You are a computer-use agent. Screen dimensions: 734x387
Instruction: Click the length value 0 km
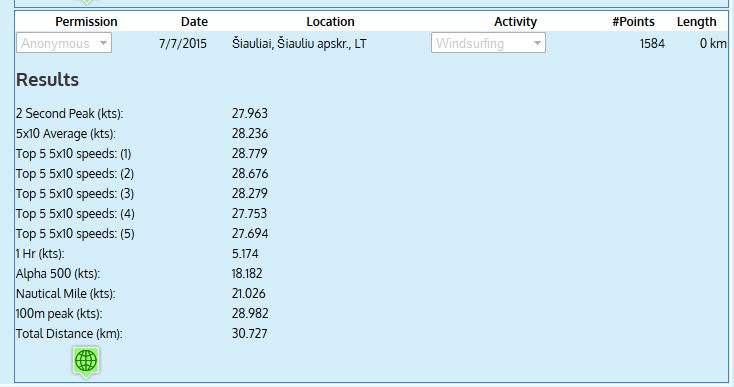click(713, 44)
